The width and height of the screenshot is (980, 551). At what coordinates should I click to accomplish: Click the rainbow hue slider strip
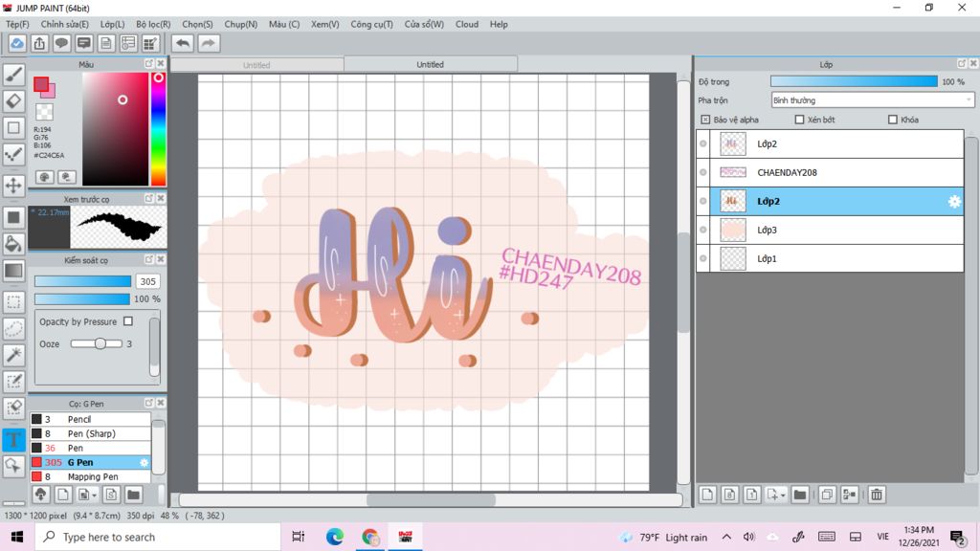click(158, 129)
